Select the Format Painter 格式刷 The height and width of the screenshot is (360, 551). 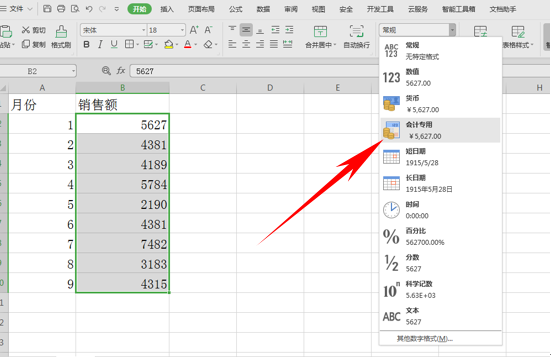click(x=61, y=37)
